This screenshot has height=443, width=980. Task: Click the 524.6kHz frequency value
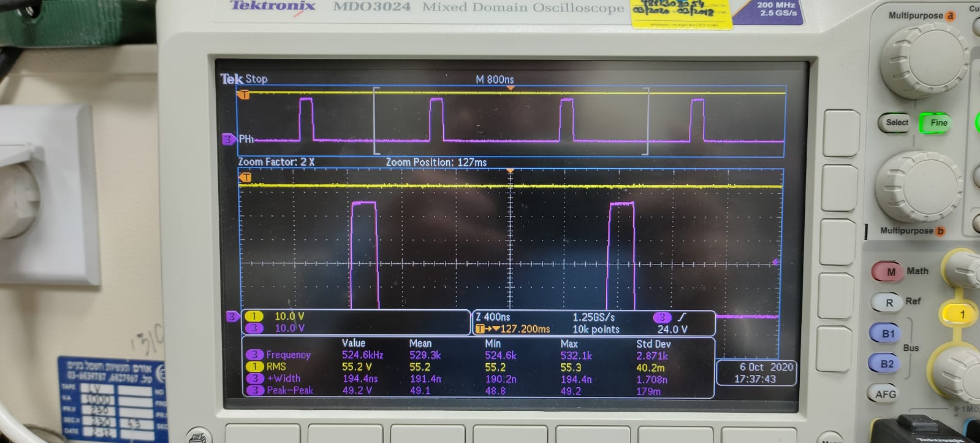click(363, 355)
